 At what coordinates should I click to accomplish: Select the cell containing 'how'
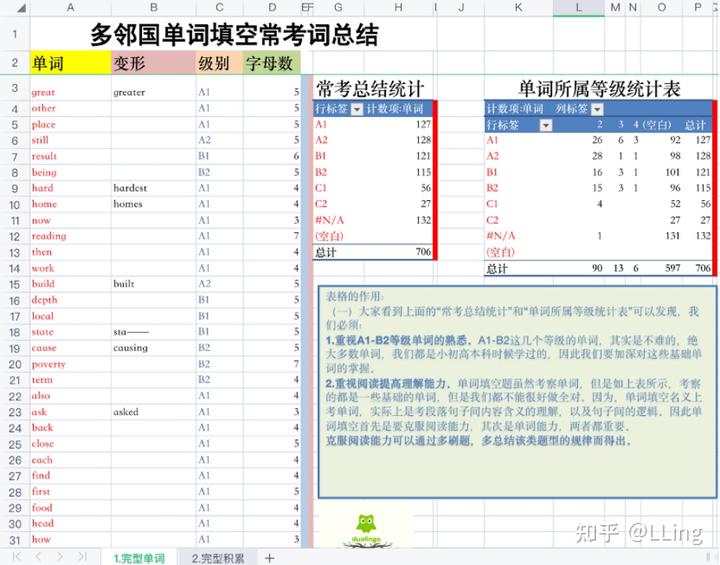[x=70, y=540]
